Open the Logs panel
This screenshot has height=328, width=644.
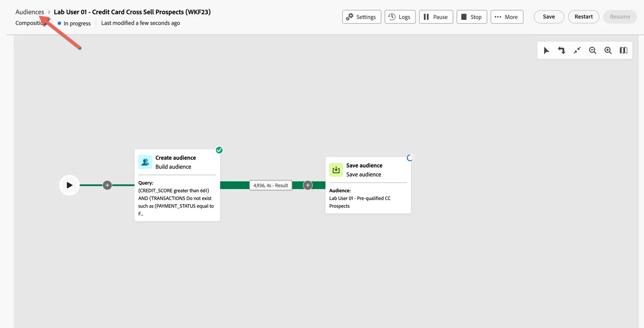tap(400, 17)
